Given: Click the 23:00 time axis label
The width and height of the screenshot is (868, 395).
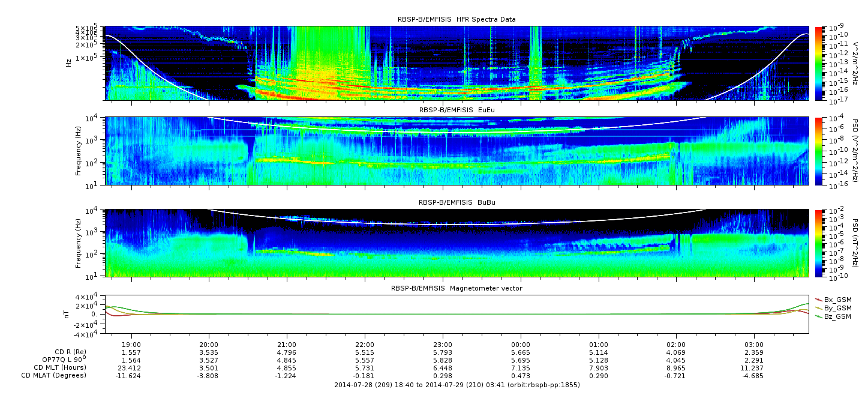Looking at the screenshot, I should [x=443, y=345].
